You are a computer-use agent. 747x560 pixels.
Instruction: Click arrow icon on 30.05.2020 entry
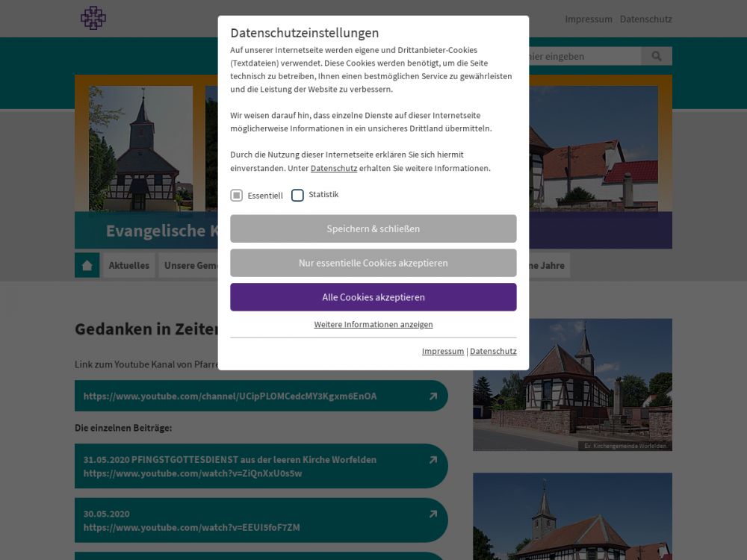tap(433, 514)
